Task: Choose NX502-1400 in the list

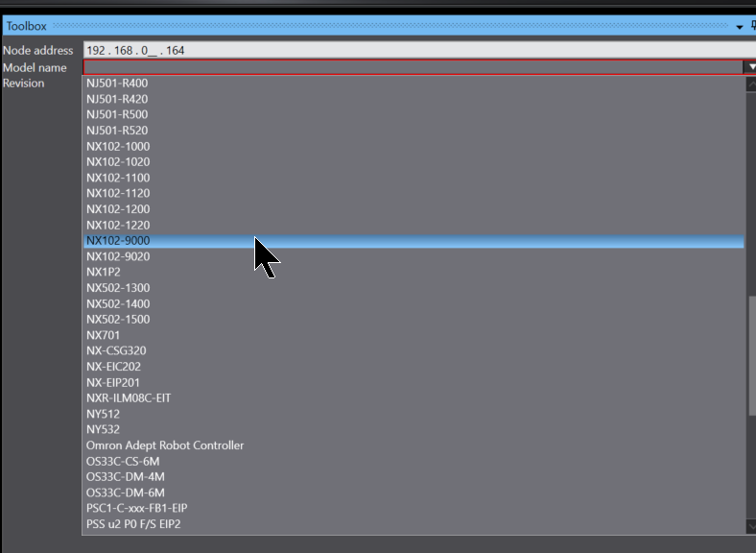Action: [118, 303]
